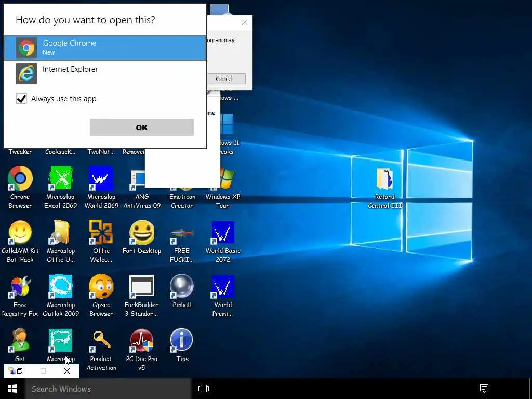532x399 pixels.
Task: Click Cancel in the background dialog
Action: 224,79
